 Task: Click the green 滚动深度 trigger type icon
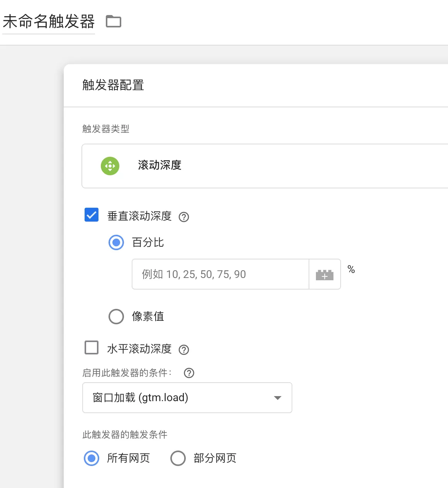[x=110, y=166]
